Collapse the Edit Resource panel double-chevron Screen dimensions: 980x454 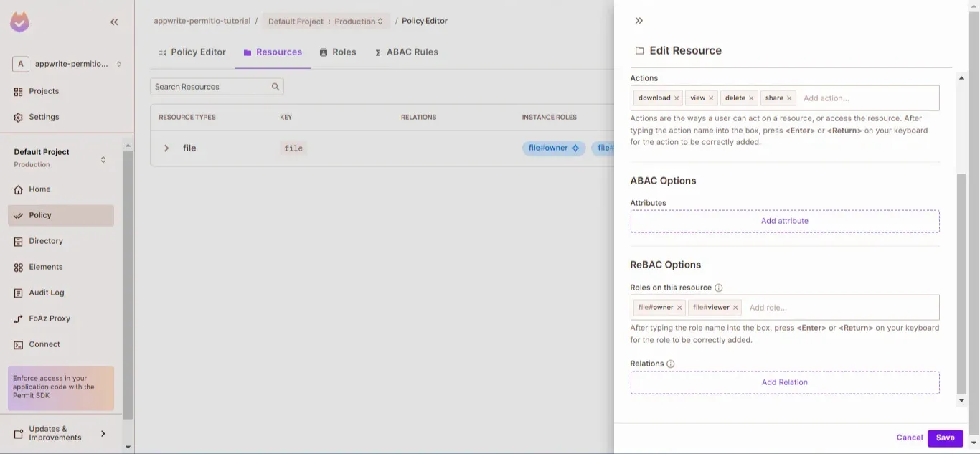click(x=639, y=21)
